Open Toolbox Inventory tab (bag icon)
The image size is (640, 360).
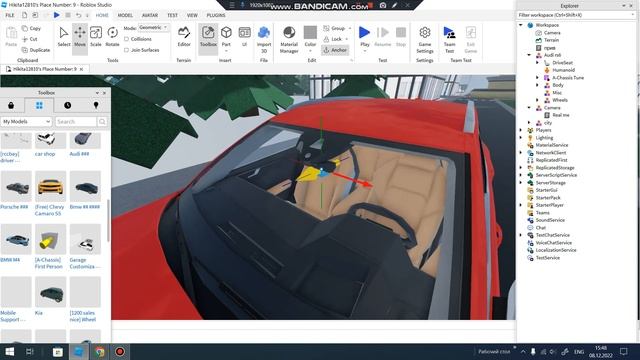click(x=11, y=105)
